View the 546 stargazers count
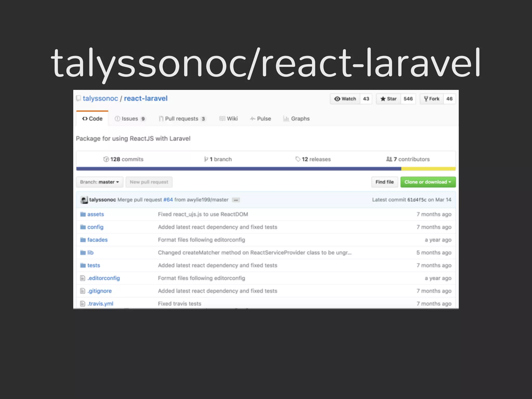 [x=408, y=99]
